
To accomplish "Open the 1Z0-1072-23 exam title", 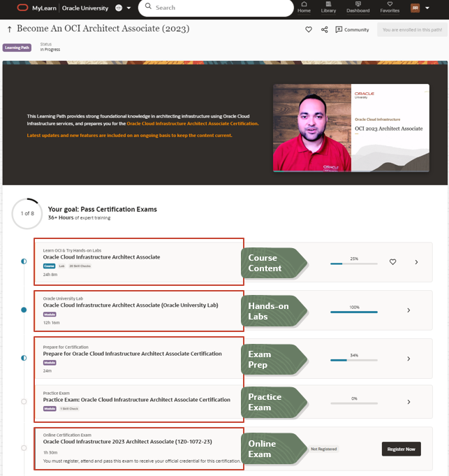I will [127, 442].
